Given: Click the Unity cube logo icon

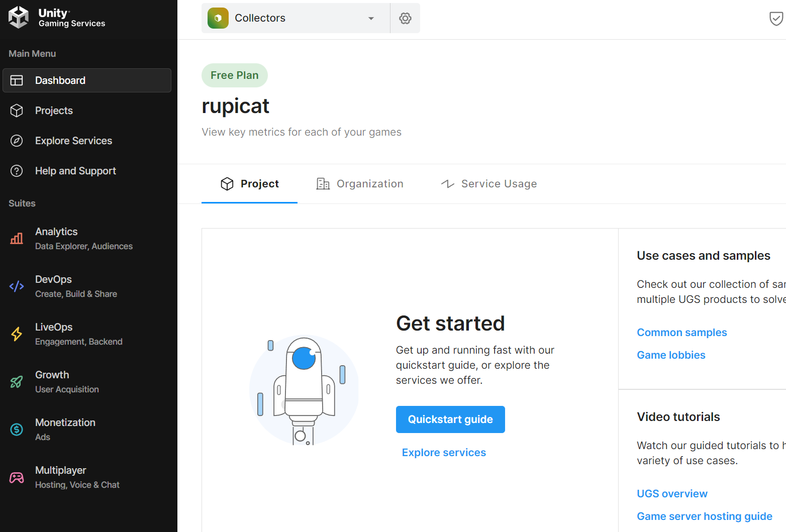Looking at the screenshot, I should pos(19,18).
